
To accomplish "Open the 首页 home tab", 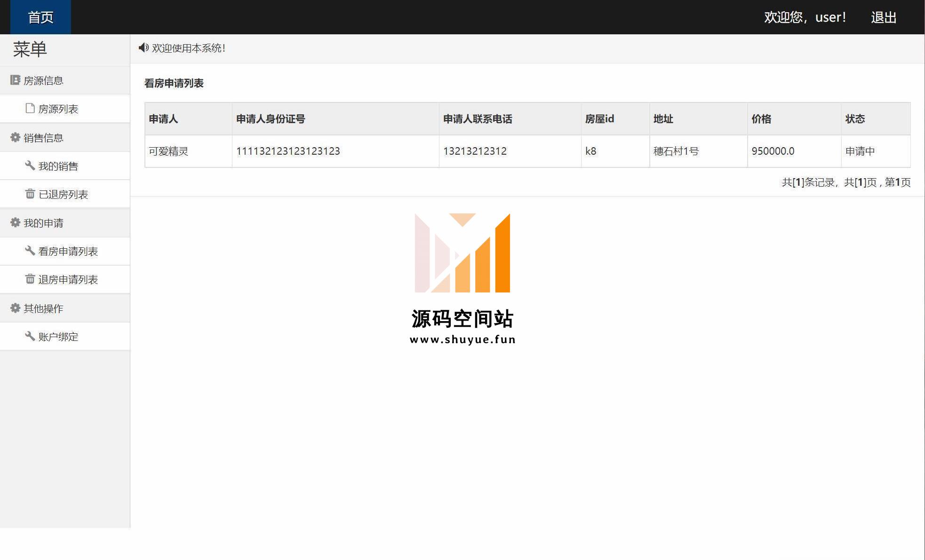I will [x=40, y=17].
